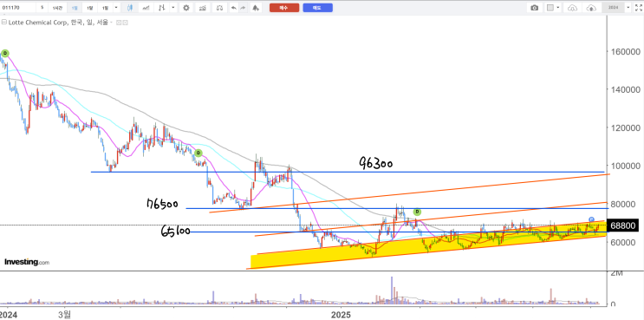Collapse the Lotte Chemical Corp legend
The height and width of the screenshot is (320, 644).
(4, 23)
